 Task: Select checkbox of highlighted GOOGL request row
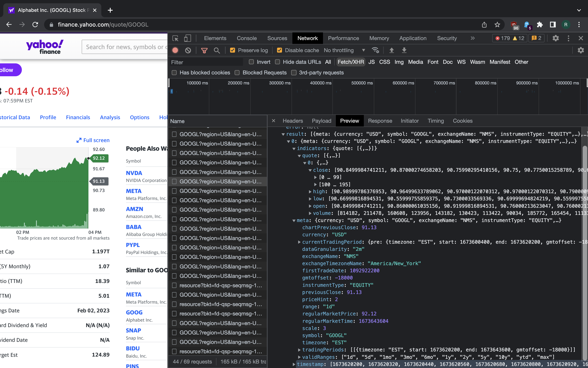point(174,182)
